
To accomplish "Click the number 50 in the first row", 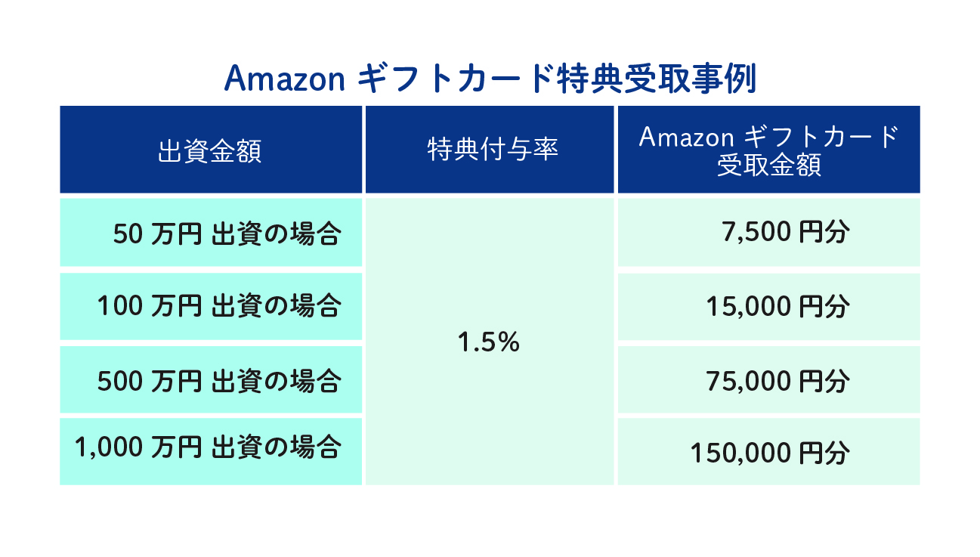I will point(127,234).
